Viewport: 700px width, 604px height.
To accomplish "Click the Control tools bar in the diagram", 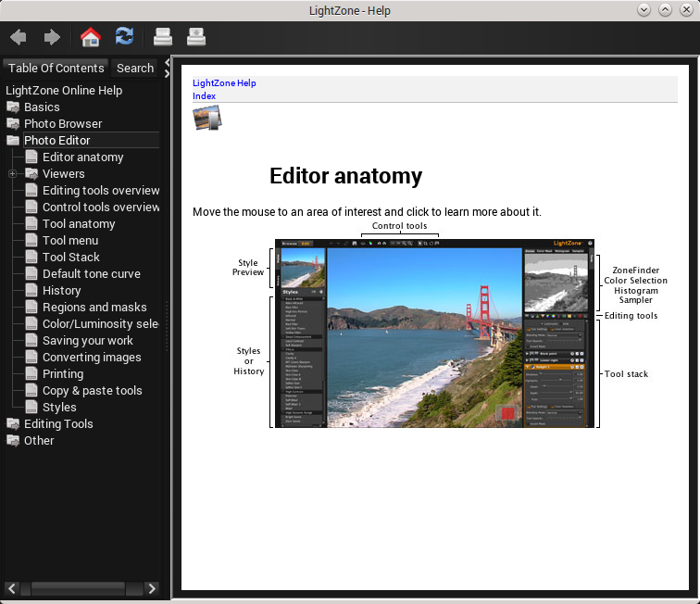I will tap(400, 244).
